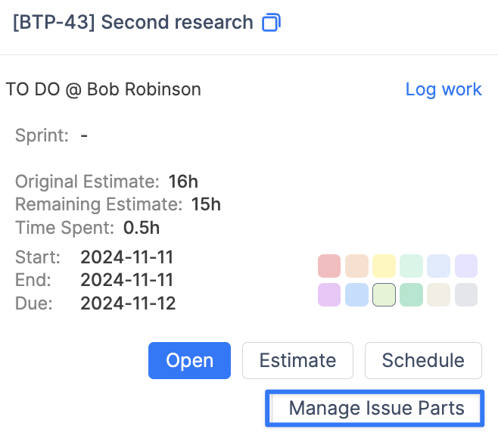The width and height of the screenshot is (498, 448).
Task: Click the Schedule button
Action: (423, 360)
